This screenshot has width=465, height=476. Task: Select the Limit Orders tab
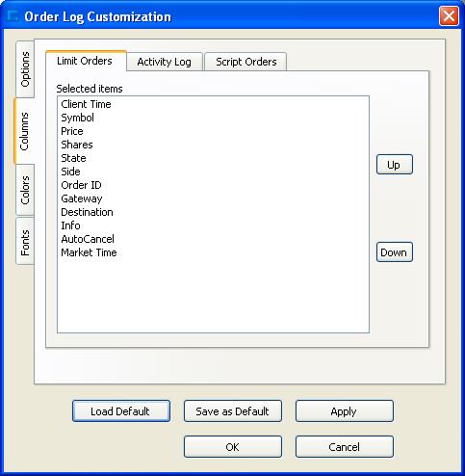85,61
